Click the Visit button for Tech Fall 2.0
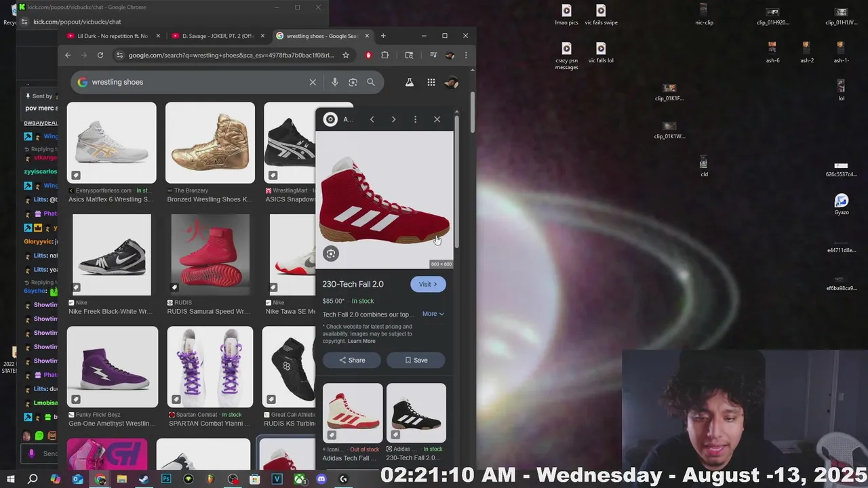Viewport: 868px width, 488px height. click(428, 284)
